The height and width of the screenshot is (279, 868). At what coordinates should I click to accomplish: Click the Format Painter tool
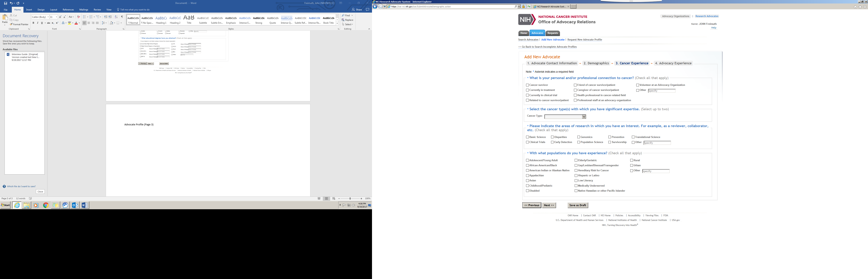click(19, 24)
